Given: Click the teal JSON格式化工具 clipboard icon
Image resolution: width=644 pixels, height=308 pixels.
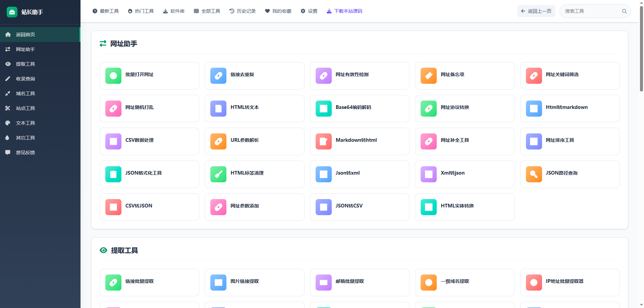Looking at the screenshot, I should coord(113,174).
